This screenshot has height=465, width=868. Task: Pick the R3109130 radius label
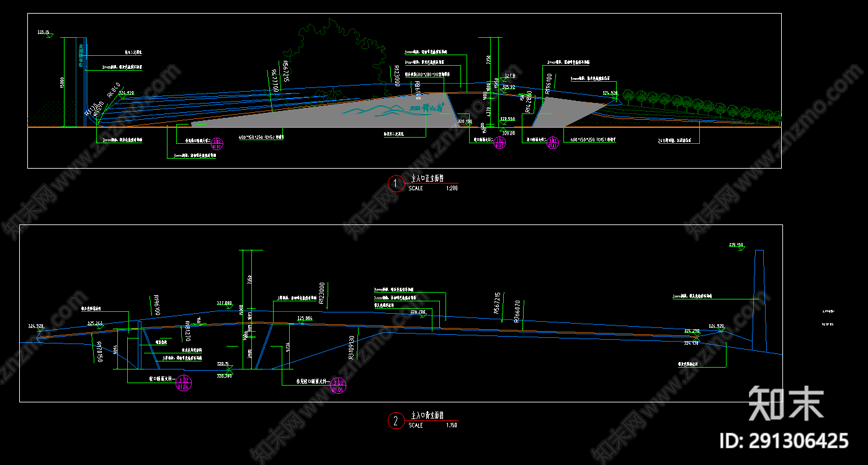(x=352, y=347)
